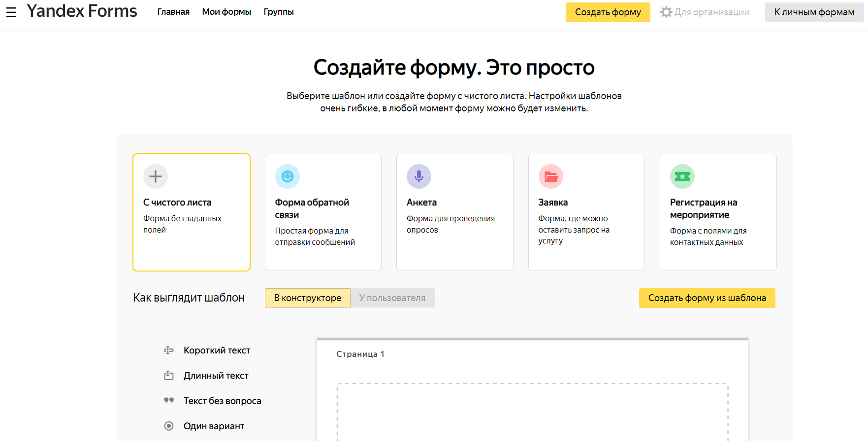This screenshot has width=868, height=441.
Task: Click the dashed empty drop area
Action: (x=533, y=412)
